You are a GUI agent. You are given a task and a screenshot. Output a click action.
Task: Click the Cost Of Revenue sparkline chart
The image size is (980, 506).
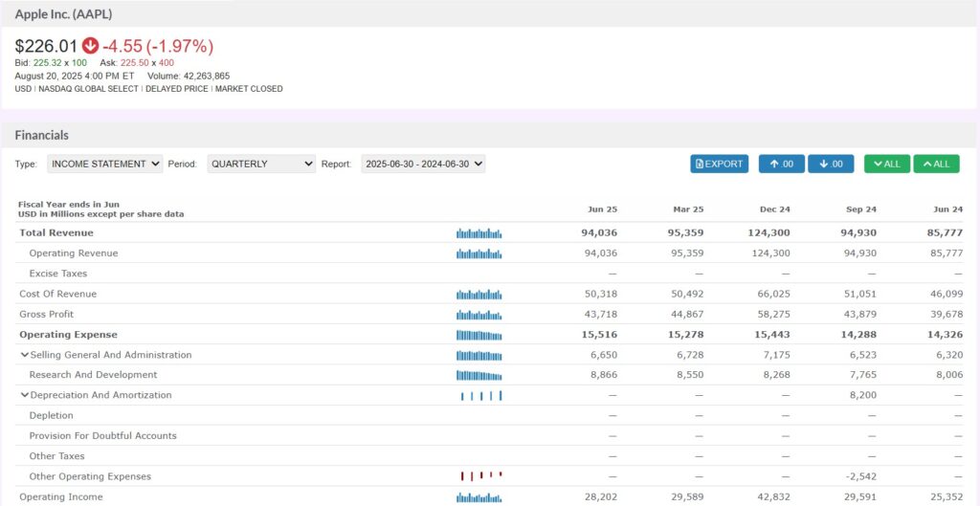pyautogui.click(x=479, y=295)
